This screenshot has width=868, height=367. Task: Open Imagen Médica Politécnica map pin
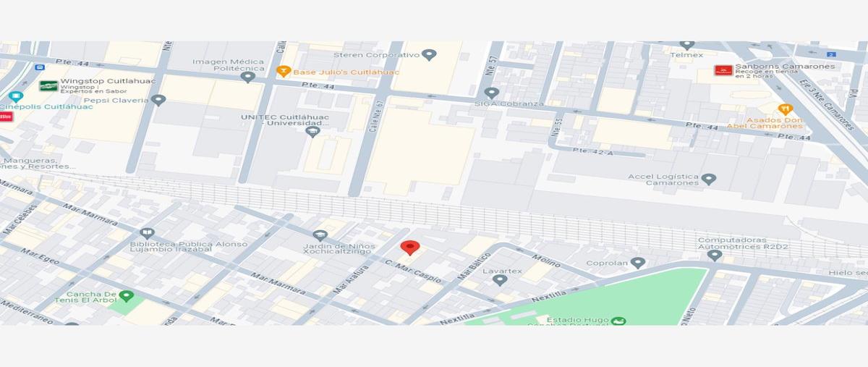pyautogui.click(x=247, y=77)
